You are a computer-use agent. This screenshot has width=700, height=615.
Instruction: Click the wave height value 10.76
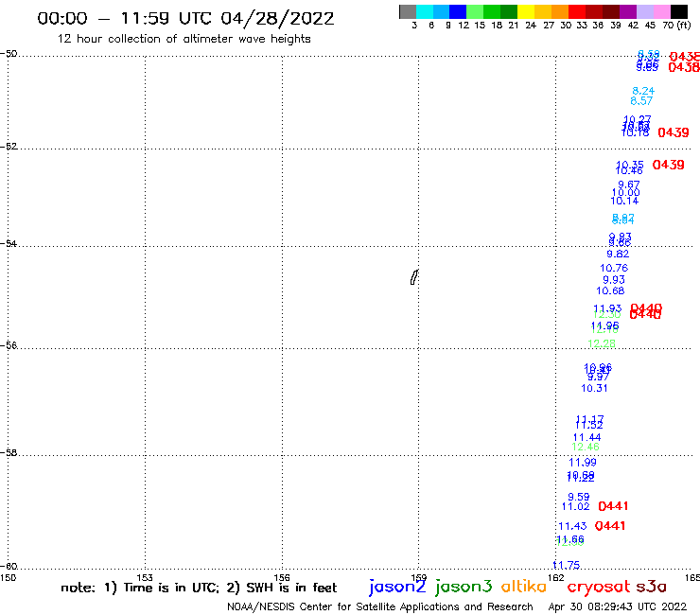[614, 268]
